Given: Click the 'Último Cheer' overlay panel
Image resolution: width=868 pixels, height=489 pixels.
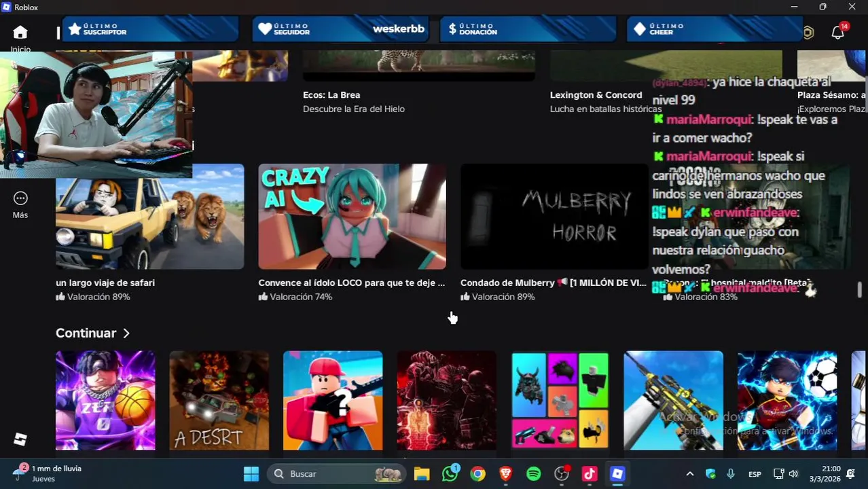Looking at the screenshot, I should pyautogui.click(x=715, y=29).
